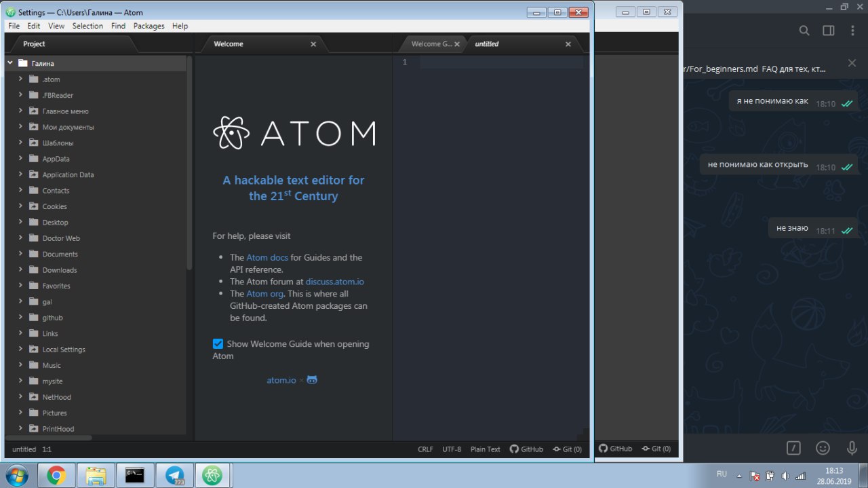Toggle Telegram side panel icon

(x=829, y=31)
